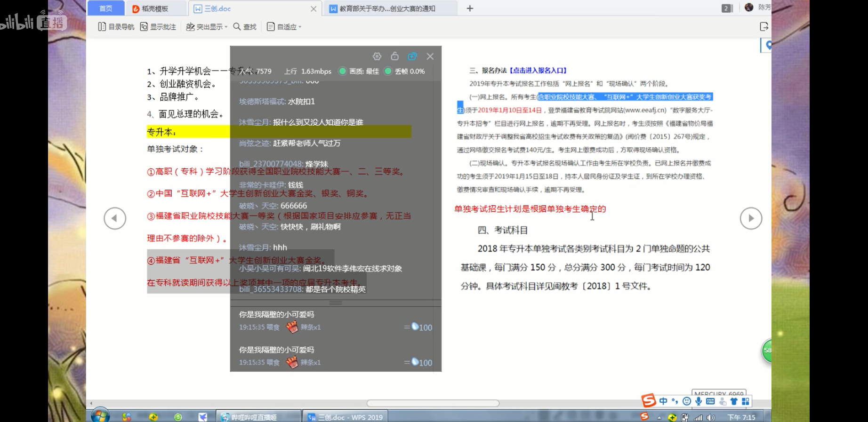Click the scrollbar left arrow
868x422 pixels.
91,403
